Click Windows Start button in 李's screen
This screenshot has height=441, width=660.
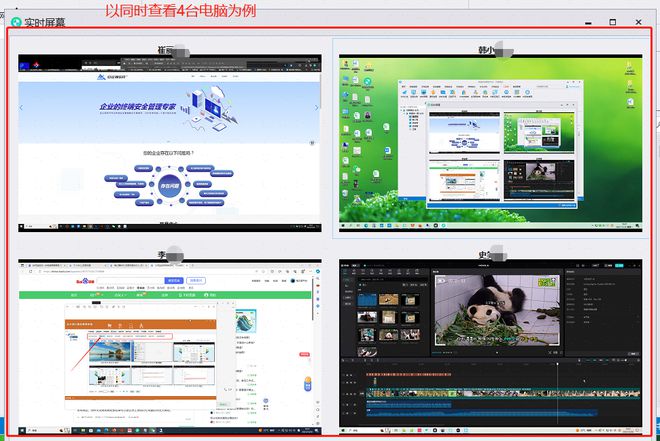click(22, 430)
